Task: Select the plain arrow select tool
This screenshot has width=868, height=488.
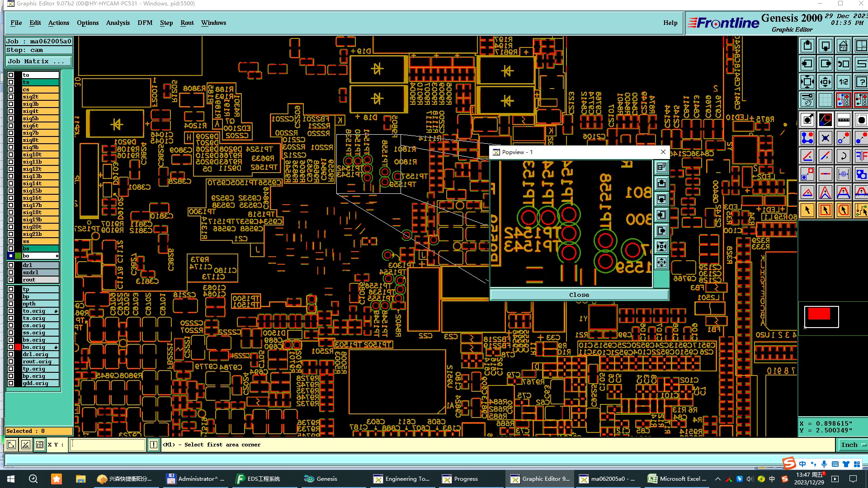Action: point(807,210)
